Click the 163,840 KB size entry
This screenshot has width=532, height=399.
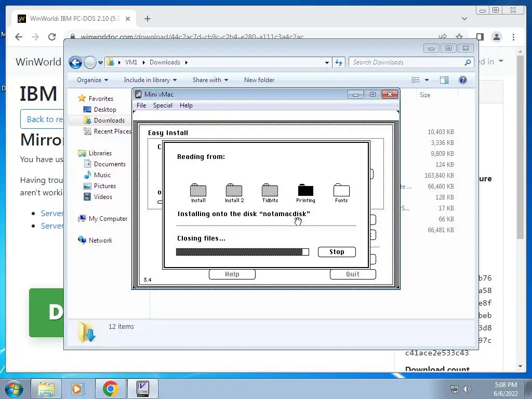pos(439,176)
